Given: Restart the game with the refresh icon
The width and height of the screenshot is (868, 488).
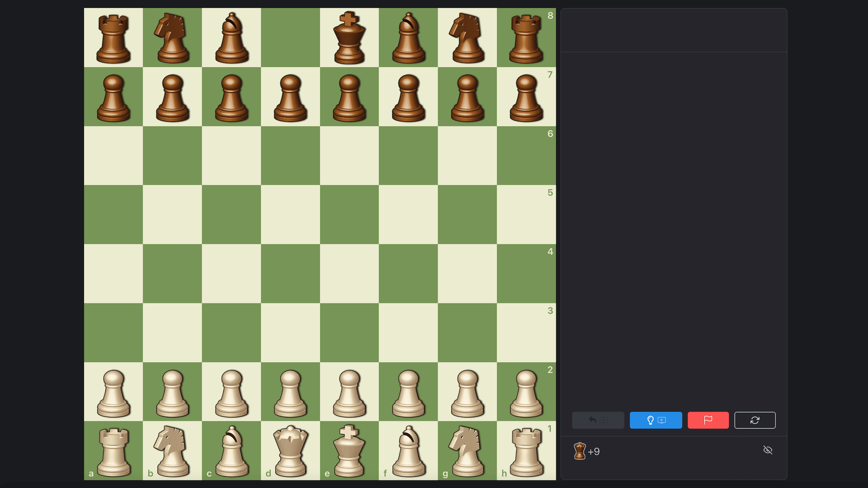Looking at the screenshot, I should click(755, 420).
